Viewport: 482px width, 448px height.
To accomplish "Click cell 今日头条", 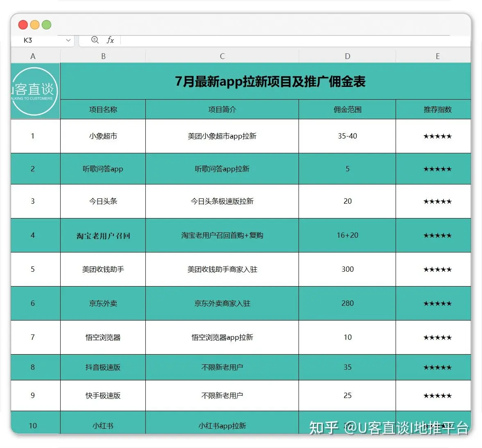I will [103, 201].
